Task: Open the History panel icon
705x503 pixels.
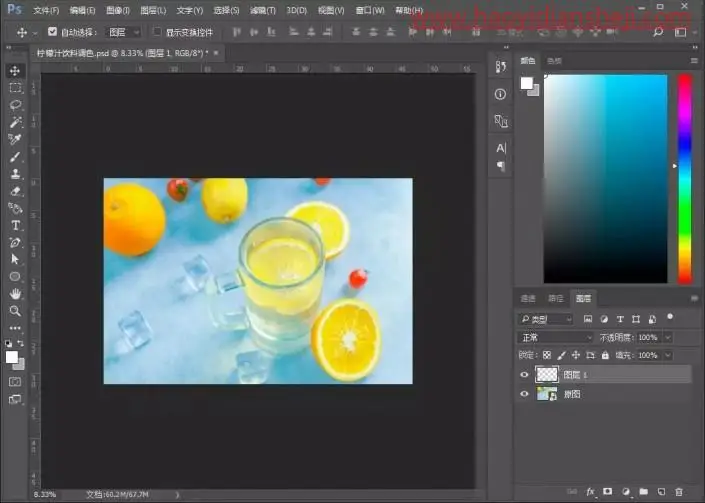Action: tap(500, 67)
